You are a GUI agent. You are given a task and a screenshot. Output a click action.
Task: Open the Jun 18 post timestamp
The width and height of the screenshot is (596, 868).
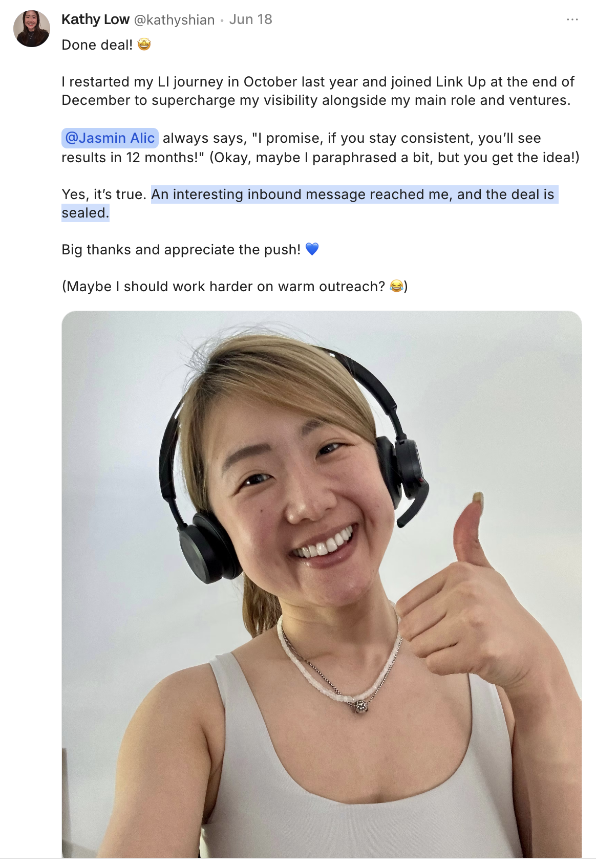pyautogui.click(x=250, y=19)
